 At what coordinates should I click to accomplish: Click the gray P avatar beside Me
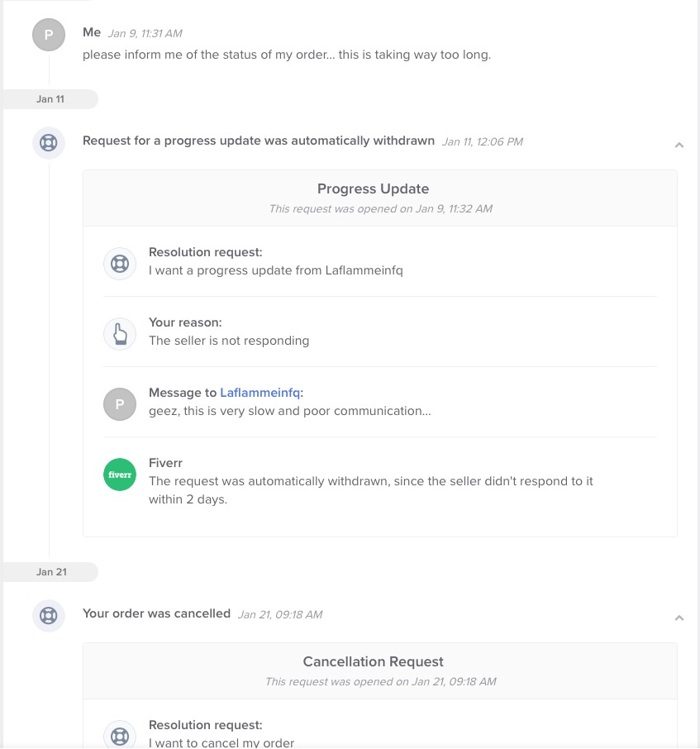click(49, 35)
